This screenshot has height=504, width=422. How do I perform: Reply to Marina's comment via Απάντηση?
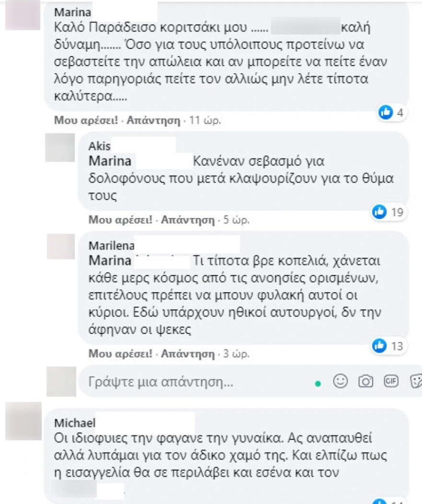pyautogui.click(x=154, y=120)
